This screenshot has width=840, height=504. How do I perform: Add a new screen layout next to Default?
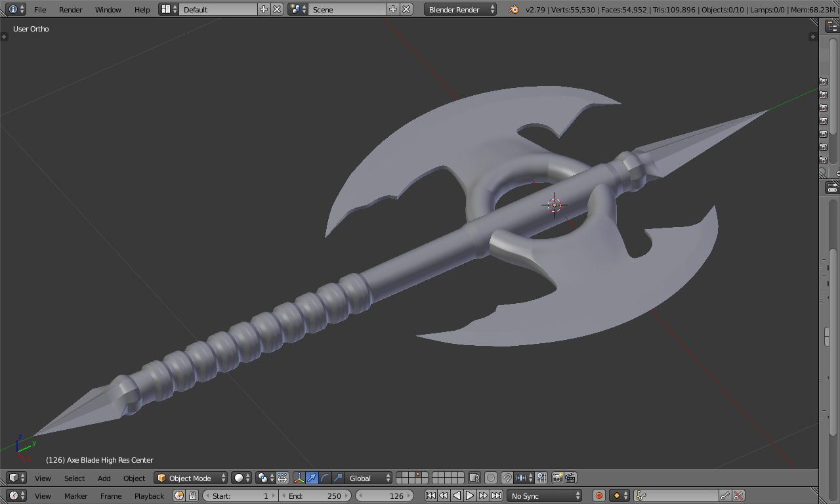[x=264, y=9]
